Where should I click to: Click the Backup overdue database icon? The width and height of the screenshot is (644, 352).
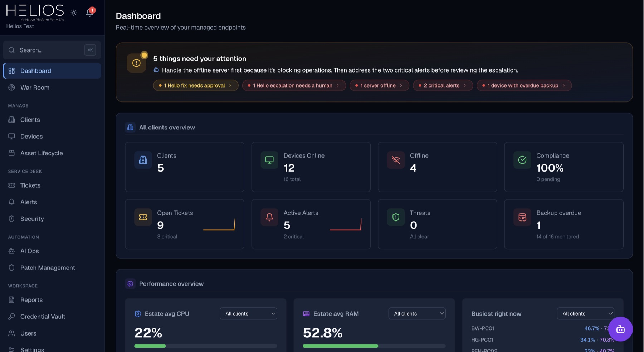(522, 217)
